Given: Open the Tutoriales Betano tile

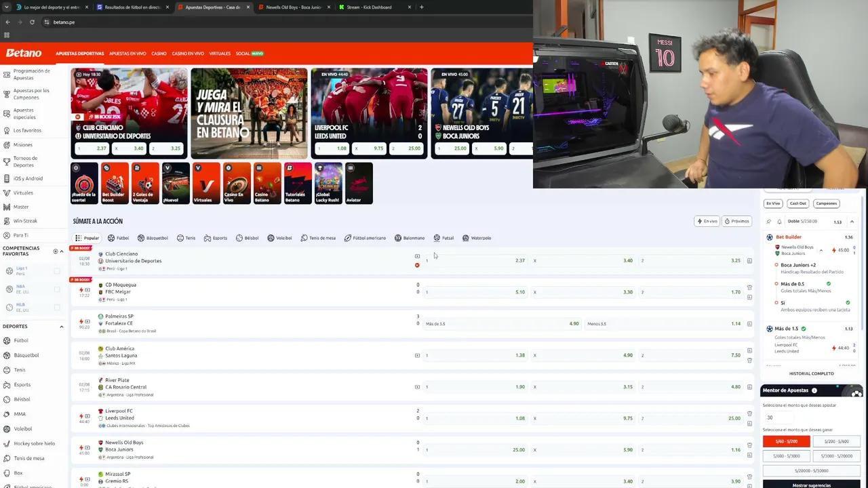Looking at the screenshot, I should (298, 183).
